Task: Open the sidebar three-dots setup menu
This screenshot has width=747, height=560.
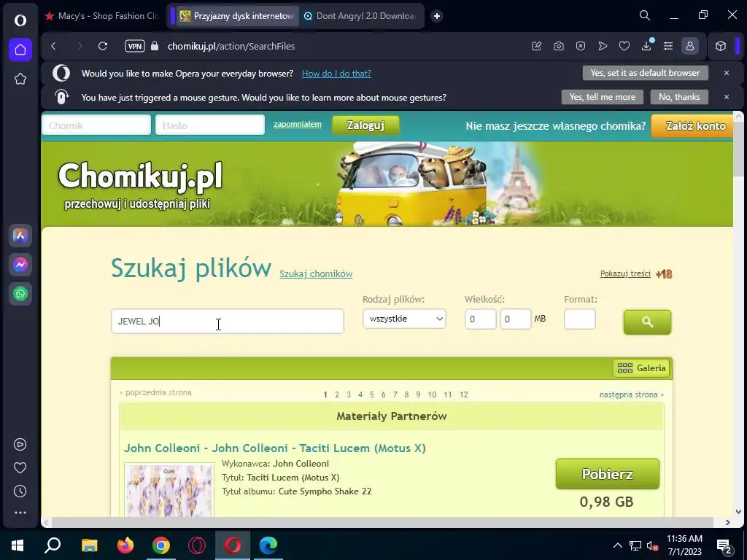Action: [x=20, y=513]
